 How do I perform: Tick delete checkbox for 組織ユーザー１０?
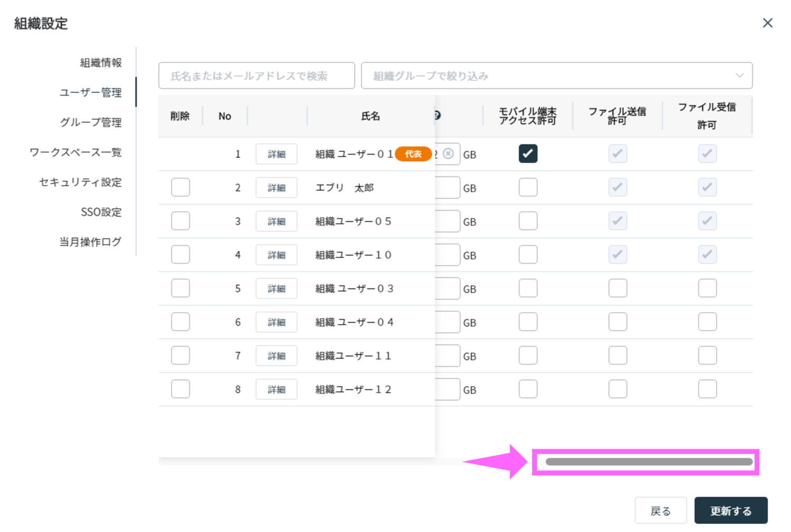click(x=180, y=255)
